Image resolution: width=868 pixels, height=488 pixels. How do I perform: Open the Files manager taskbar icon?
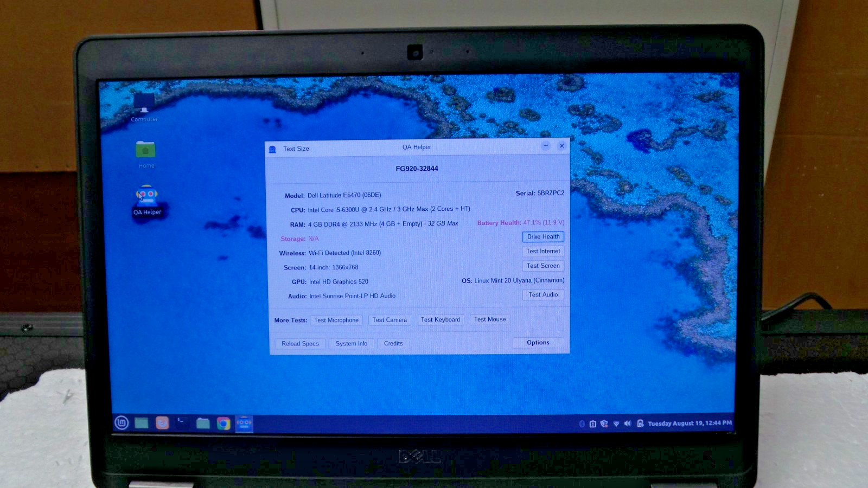tap(203, 423)
